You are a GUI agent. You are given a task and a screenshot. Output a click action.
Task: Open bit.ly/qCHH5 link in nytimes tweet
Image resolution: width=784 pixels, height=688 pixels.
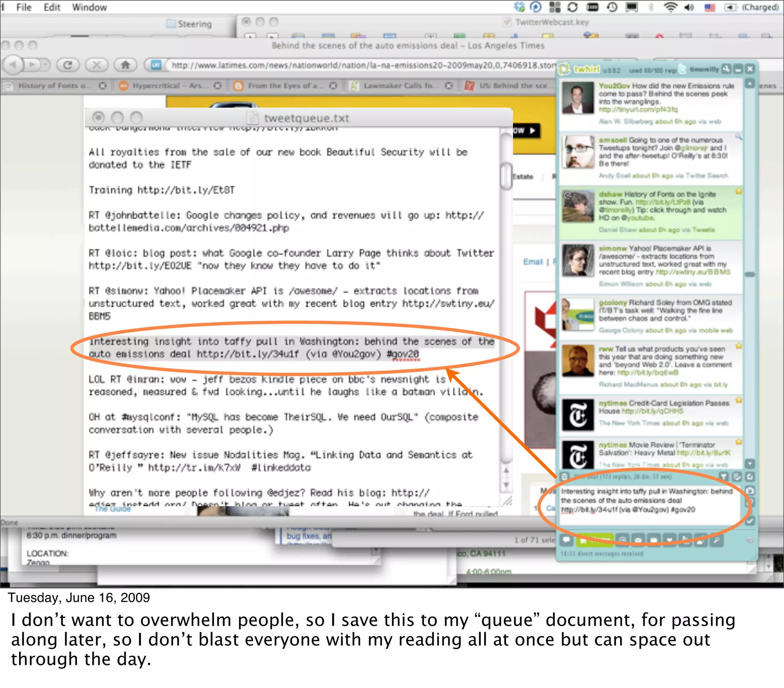click(652, 411)
